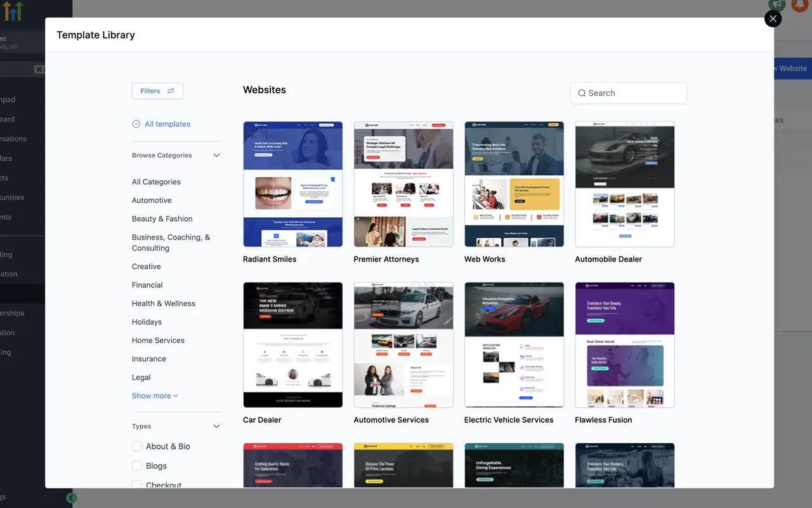Select the Creative category

(147, 267)
